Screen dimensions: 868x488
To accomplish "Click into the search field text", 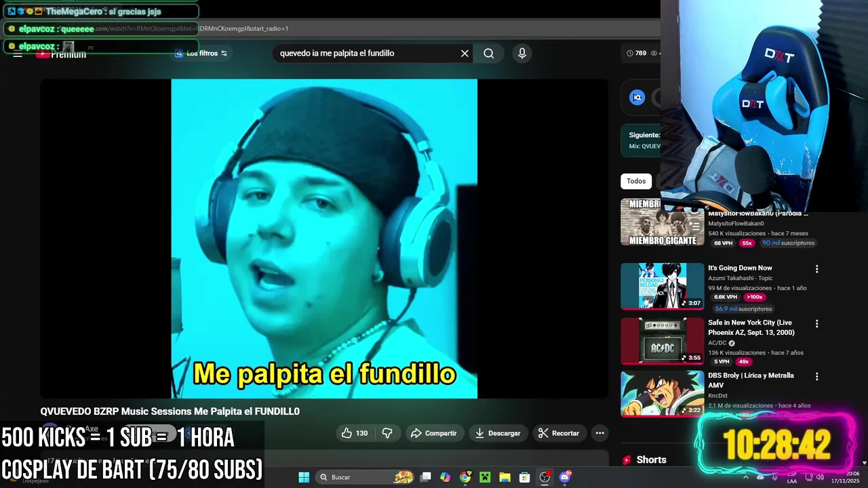I will [337, 54].
